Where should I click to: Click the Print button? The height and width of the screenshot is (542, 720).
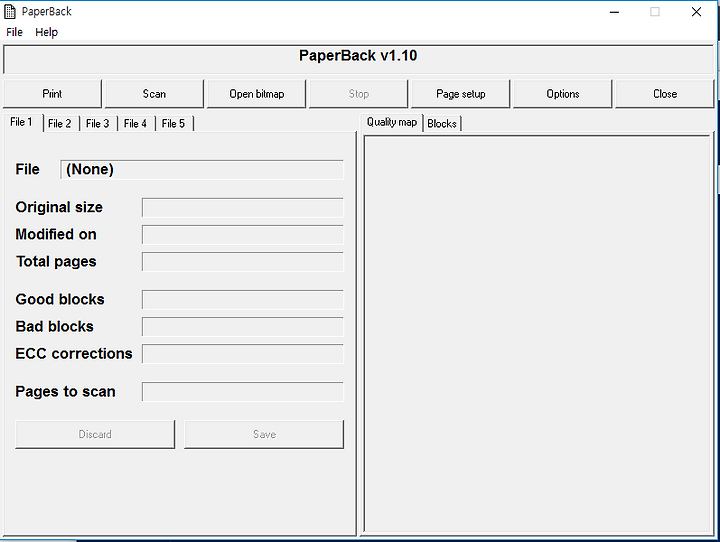coord(52,94)
